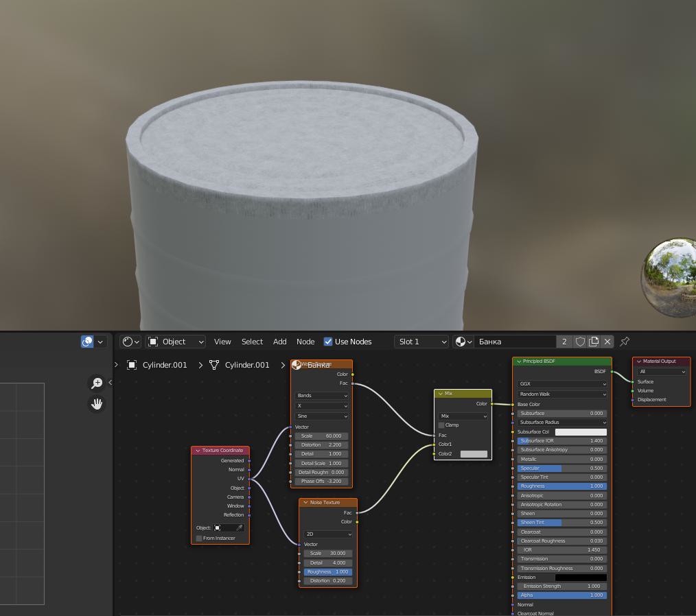The image size is (696, 616).
Task: Enable the From Instancer checkbox
Action: (x=199, y=538)
